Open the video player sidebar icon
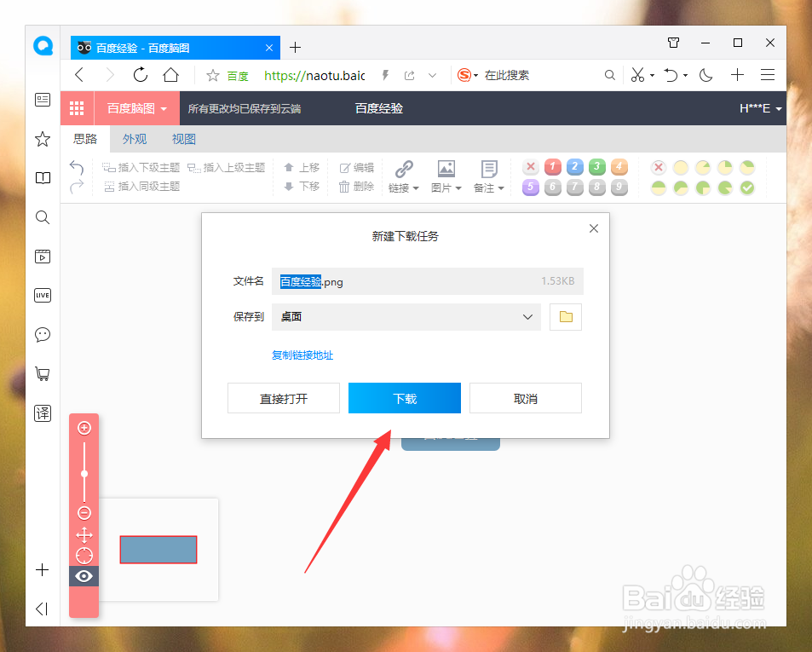 [x=43, y=257]
